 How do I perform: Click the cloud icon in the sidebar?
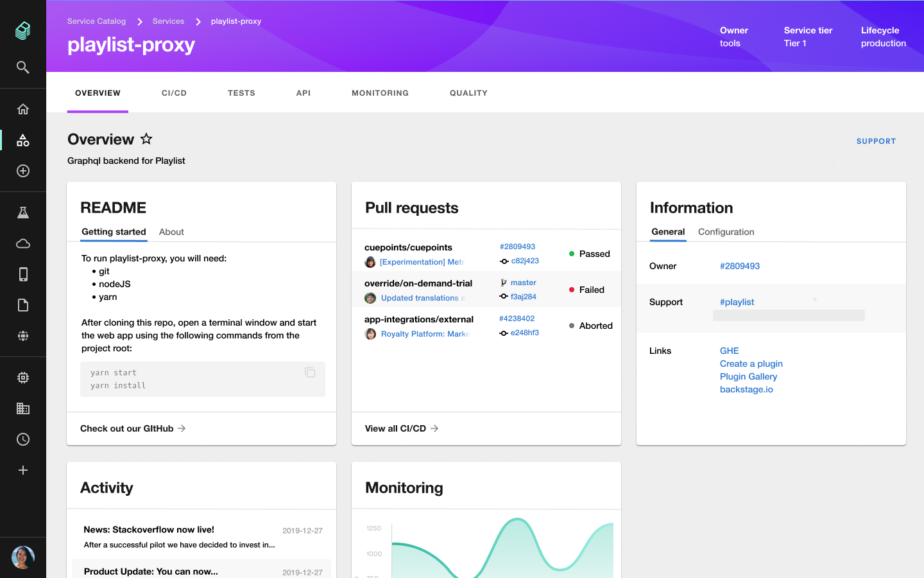point(23,243)
